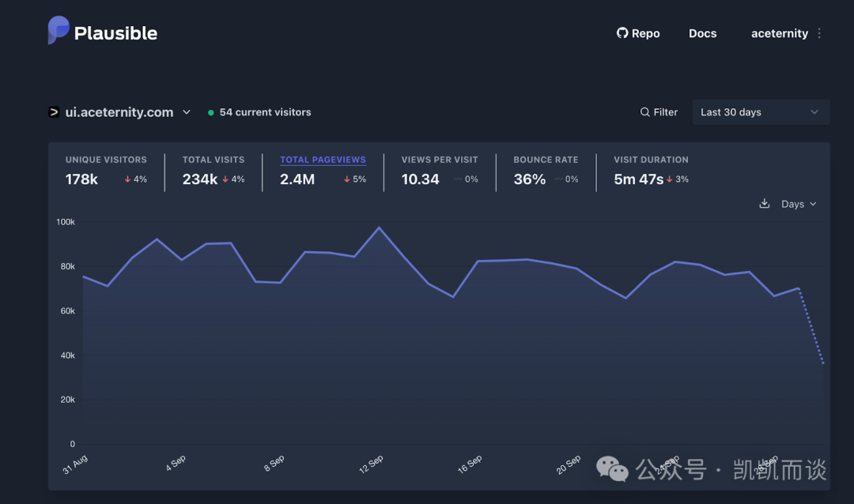This screenshot has height=504, width=854.
Task: Open the Last 30 days date range dropdown
Action: click(761, 112)
